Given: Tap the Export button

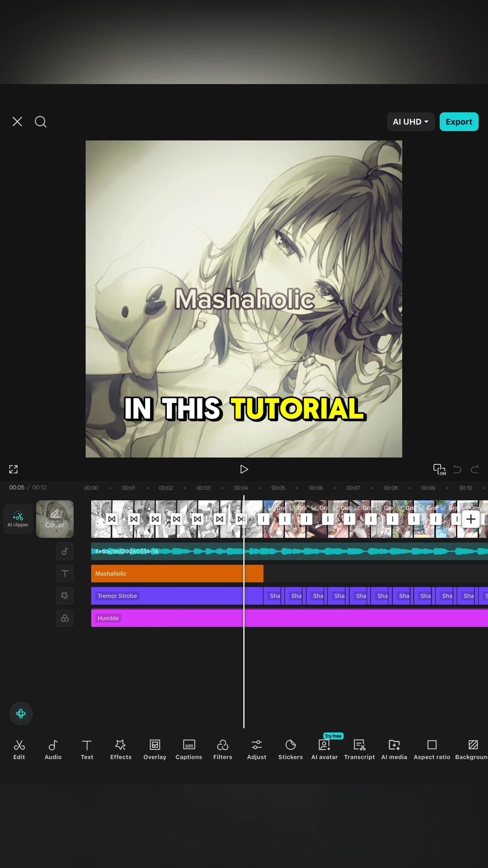Looking at the screenshot, I should click(x=459, y=122).
